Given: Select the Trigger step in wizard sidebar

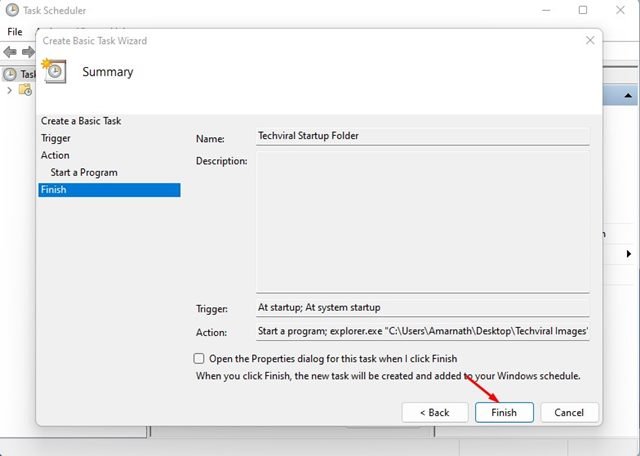Looking at the screenshot, I should click(x=56, y=138).
